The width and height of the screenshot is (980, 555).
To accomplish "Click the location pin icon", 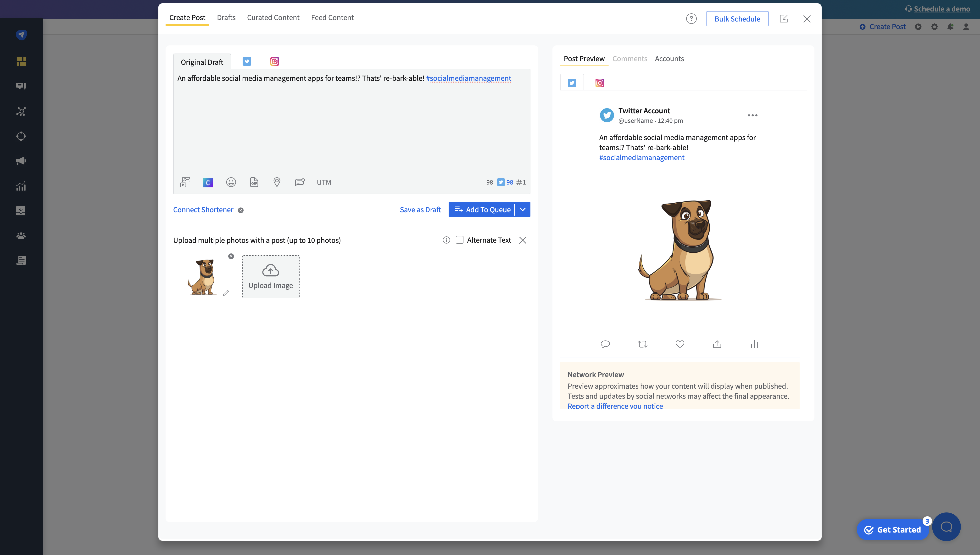I will click(x=277, y=182).
